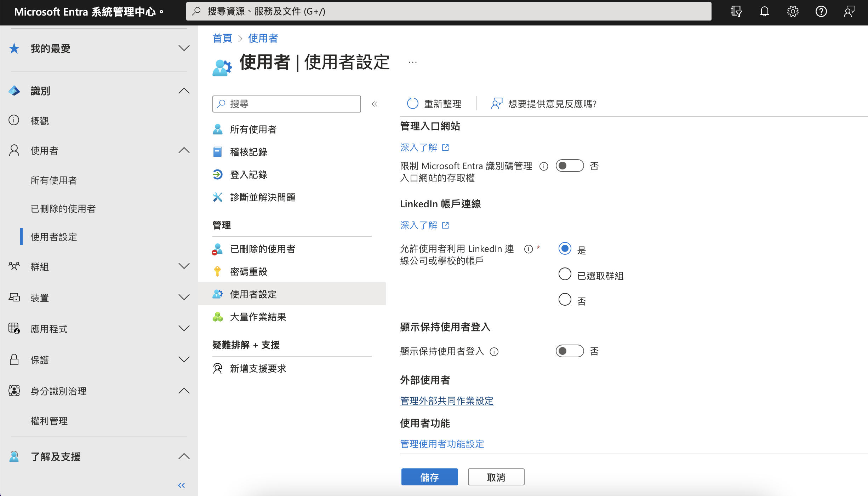Viewport: 868px width, 496px height.
Task: Click the 保護 lock icon in sidebar
Action: tap(14, 359)
